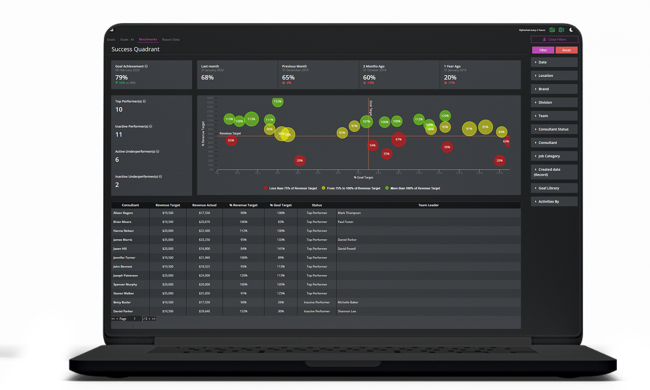The image size is (650, 390).
Task: Click the 79% Goal Achievement value
Action: pos(121,78)
